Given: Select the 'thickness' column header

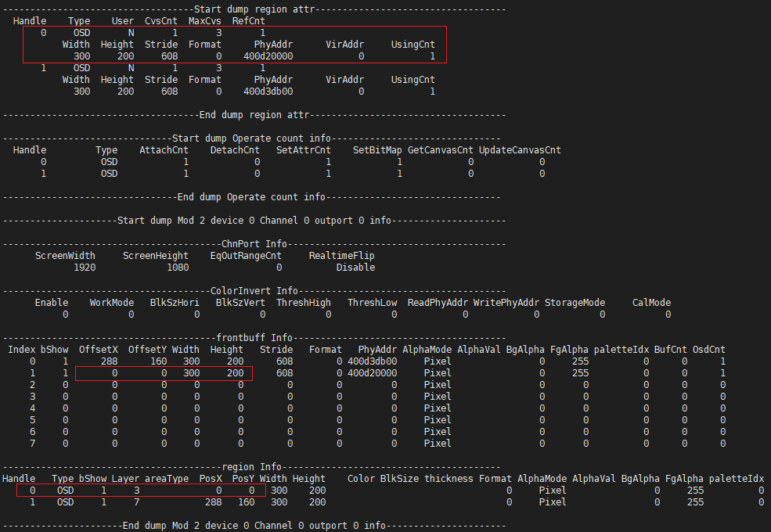Looking at the screenshot, I should point(449,479).
